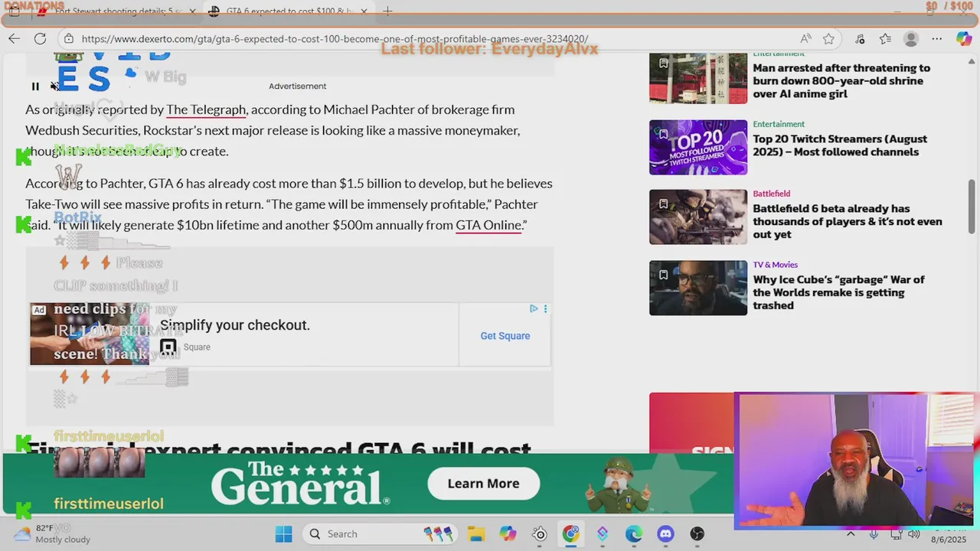
Task: Open a new browser tab
Action: coord(387,11)
